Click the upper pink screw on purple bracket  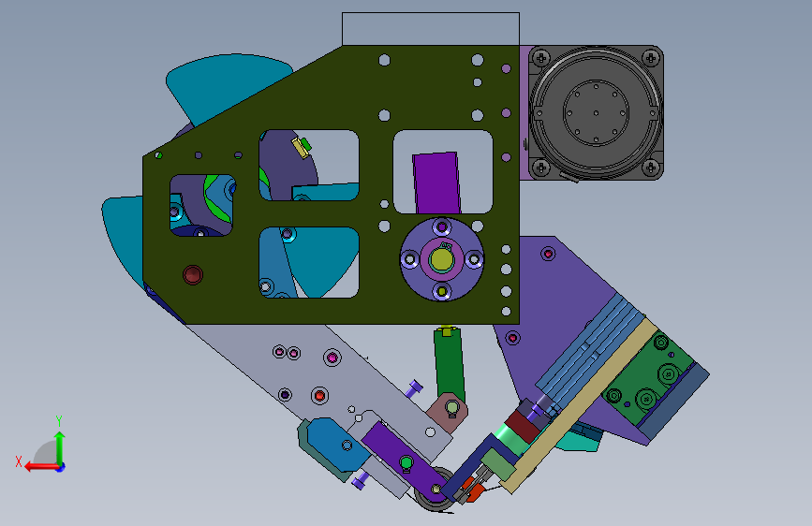[x=548, y=254]
